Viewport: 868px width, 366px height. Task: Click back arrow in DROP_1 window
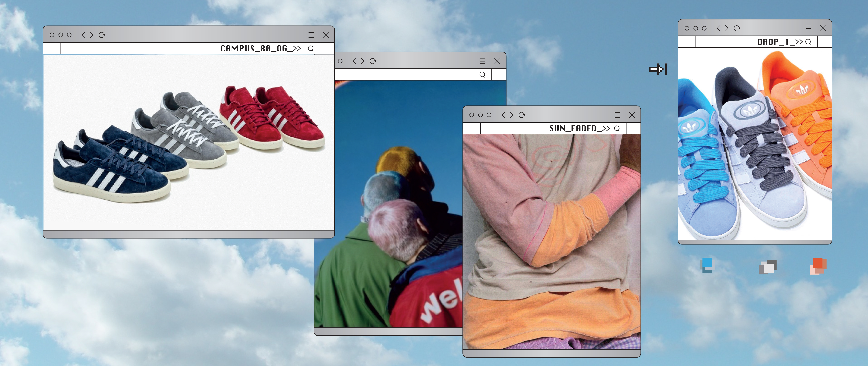(718, 29)
